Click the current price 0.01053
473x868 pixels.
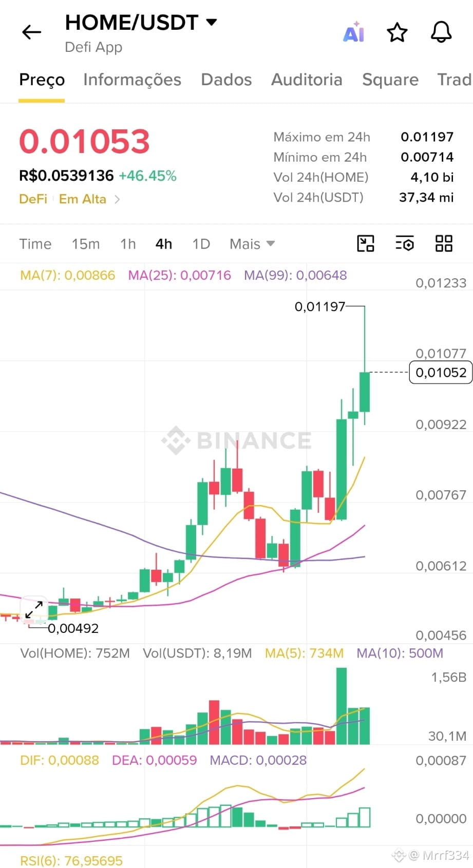[84, 141]
